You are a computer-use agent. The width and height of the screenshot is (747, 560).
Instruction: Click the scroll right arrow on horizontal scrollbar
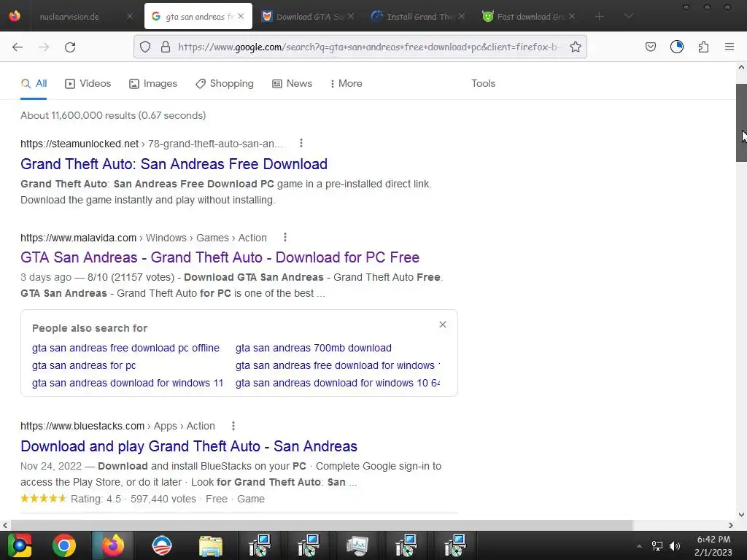coord(731,525)
